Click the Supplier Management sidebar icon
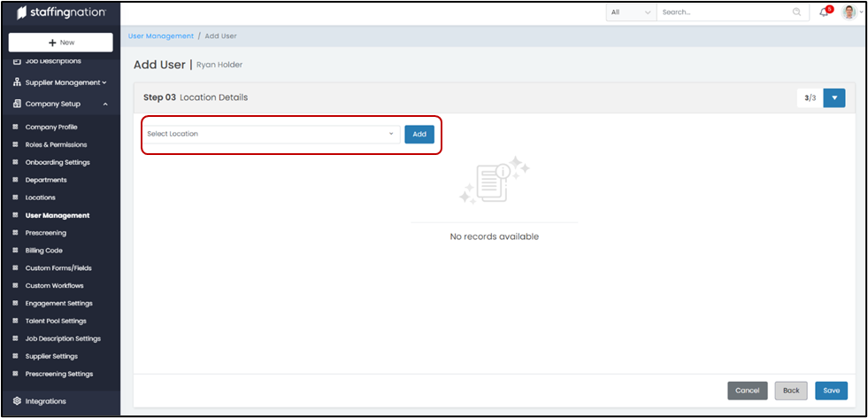Screen dimensions: 868x418 pyautogui.click(x=17, y=82)
